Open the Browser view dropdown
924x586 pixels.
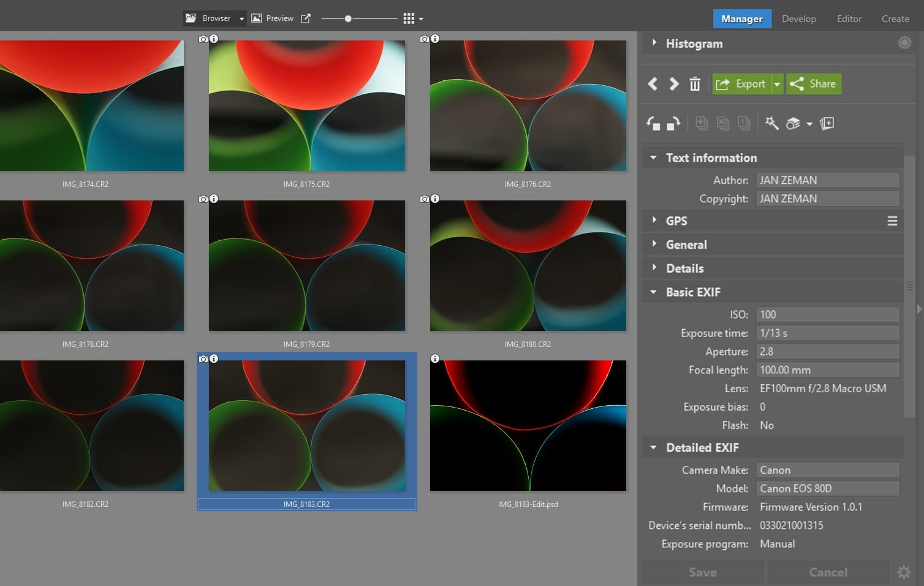(x=241, y=18)
